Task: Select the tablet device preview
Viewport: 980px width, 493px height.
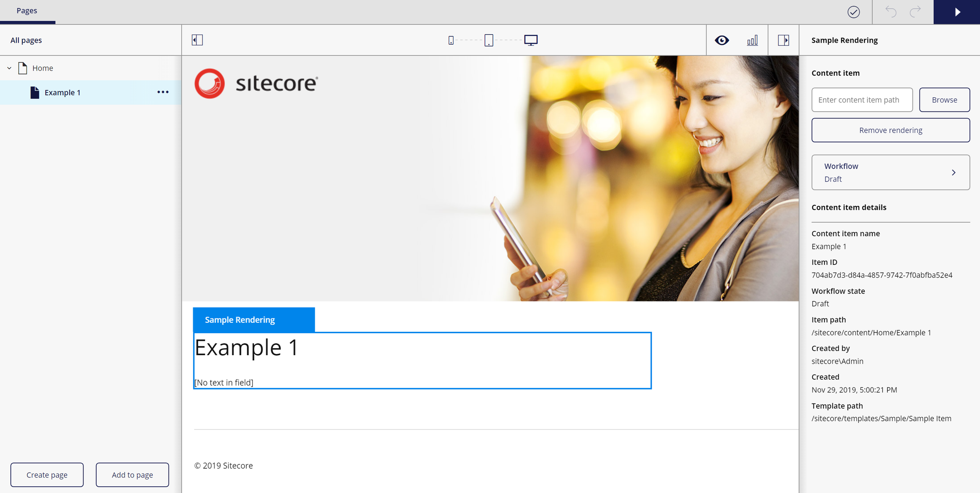Action: coord(489,40)
